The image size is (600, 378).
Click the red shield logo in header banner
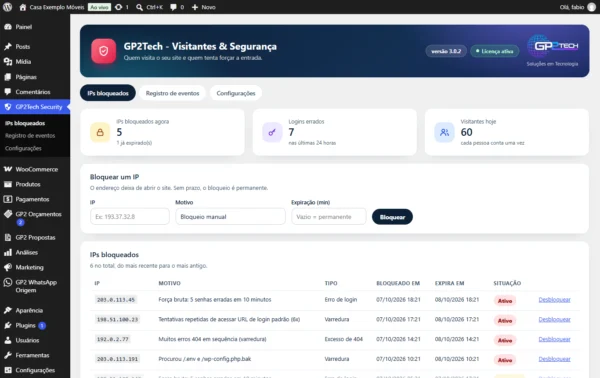coord(104,51)
